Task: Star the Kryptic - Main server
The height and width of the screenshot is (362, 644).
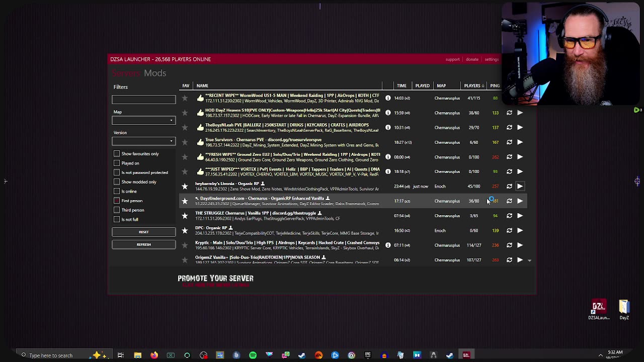Action: pyautogui.click(x=185, y=245)
